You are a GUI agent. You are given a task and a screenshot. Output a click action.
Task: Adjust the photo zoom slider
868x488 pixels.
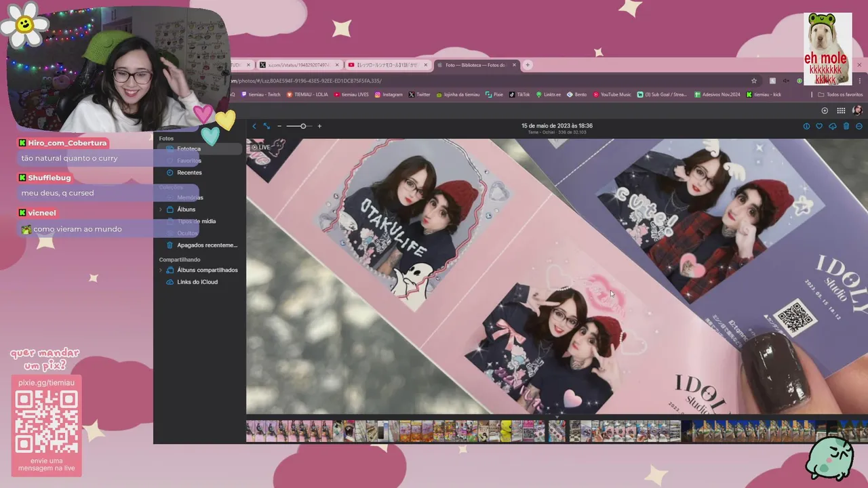[299, 126]
